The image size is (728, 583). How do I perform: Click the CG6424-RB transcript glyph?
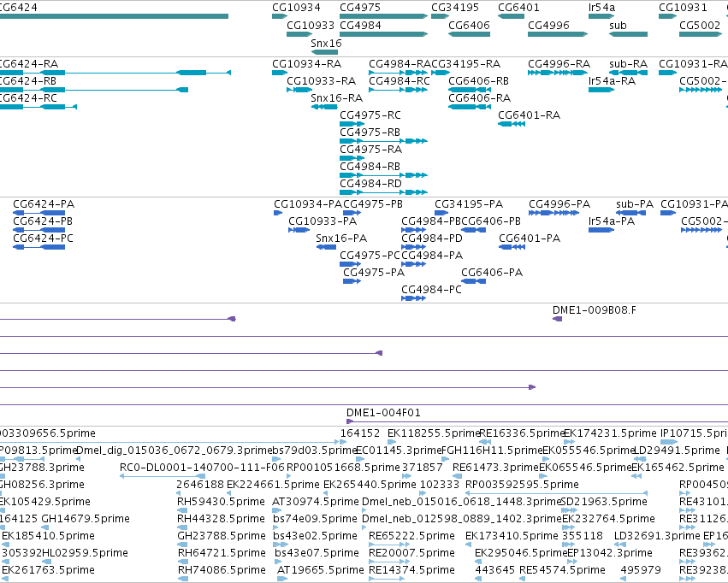[93, 90]
